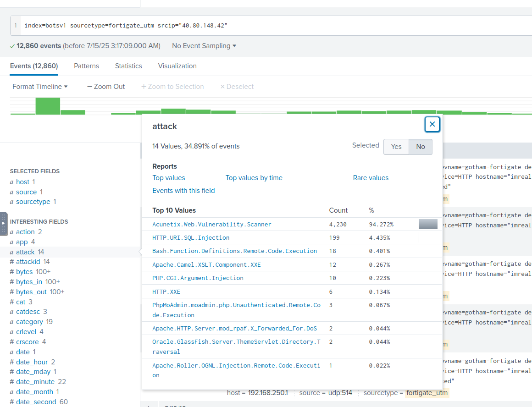The width and height of the screenshot is (532, 407).
Task: Click the source udp:514 value
Action: [x=340, y=393]
